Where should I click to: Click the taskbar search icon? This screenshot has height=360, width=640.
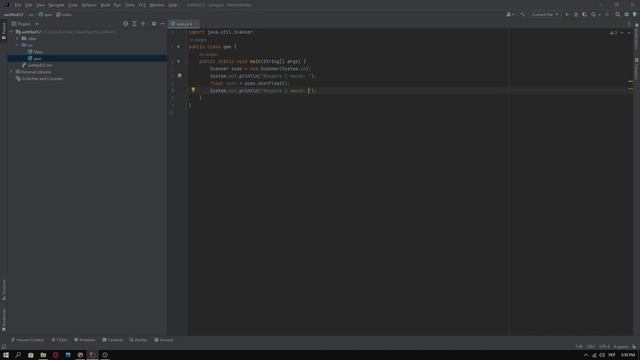18,355
